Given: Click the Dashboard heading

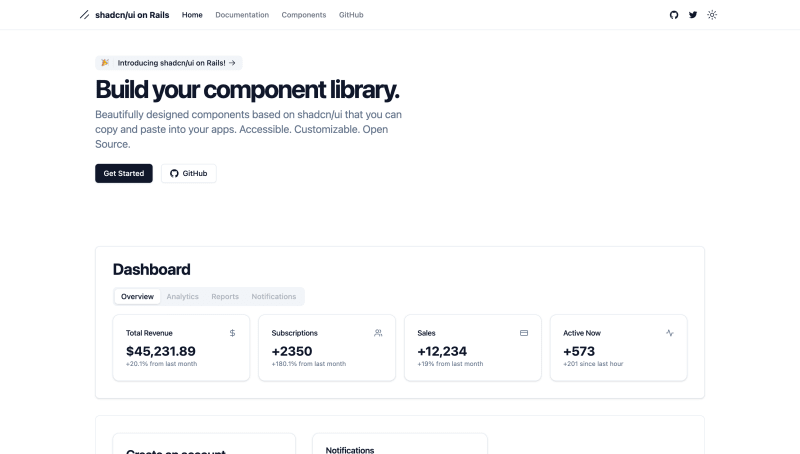Looking at the screenshot, I should pyautogui.click(x=152, y=269).
